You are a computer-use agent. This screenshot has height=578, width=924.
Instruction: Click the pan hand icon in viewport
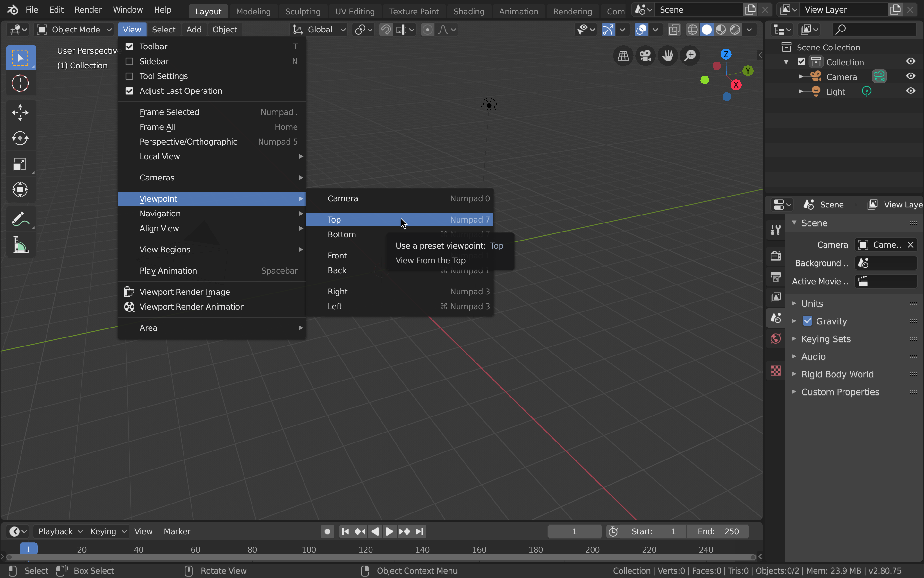click(x=668, y=56)
